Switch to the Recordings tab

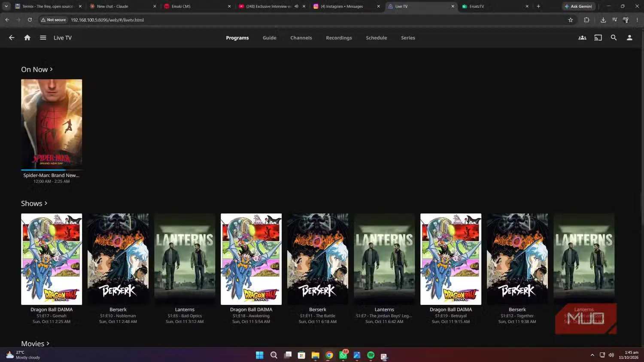coord(339,38)
